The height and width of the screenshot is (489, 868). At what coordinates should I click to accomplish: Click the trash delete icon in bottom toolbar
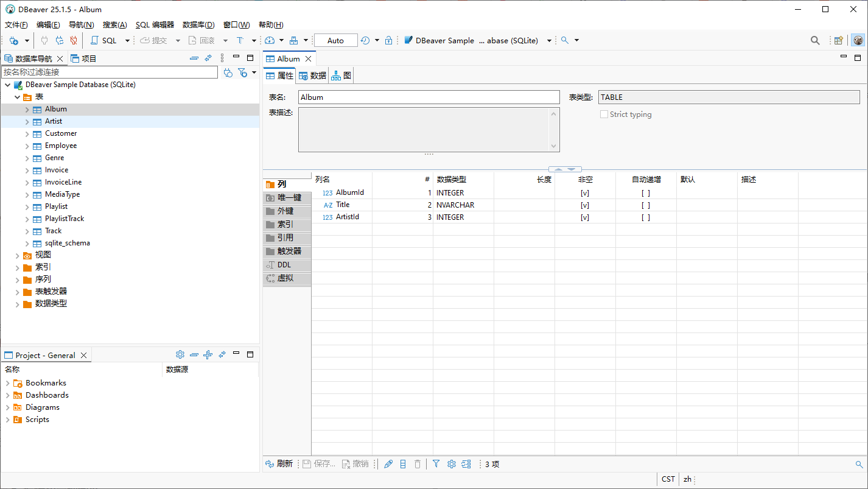tap(418, 464)
